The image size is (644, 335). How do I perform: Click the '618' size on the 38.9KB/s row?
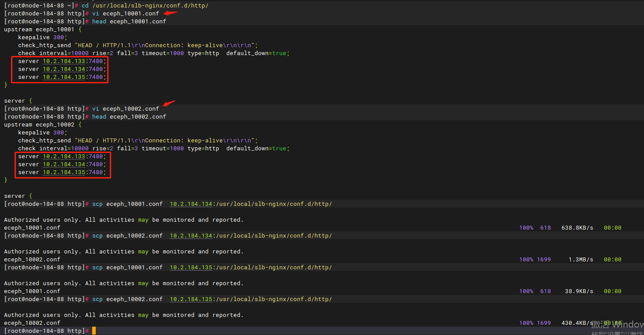pyautogui.click(x=546, y=291)
